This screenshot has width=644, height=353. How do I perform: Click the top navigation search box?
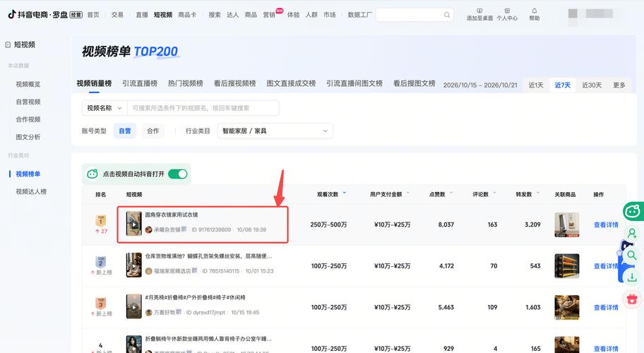415,15
